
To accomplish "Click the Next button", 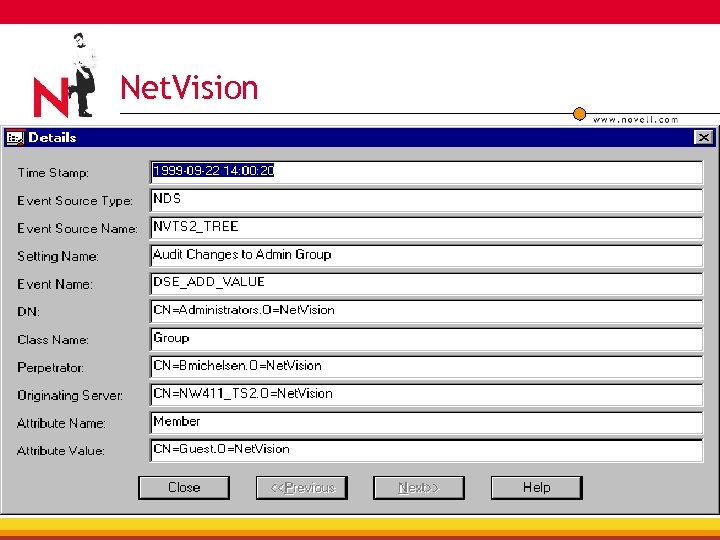I will coord(419,487).
